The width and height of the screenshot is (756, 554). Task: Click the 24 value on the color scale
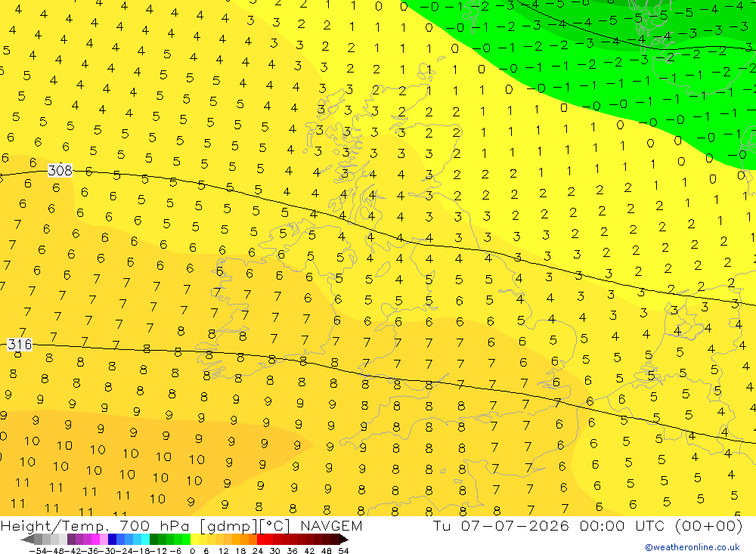258,551
